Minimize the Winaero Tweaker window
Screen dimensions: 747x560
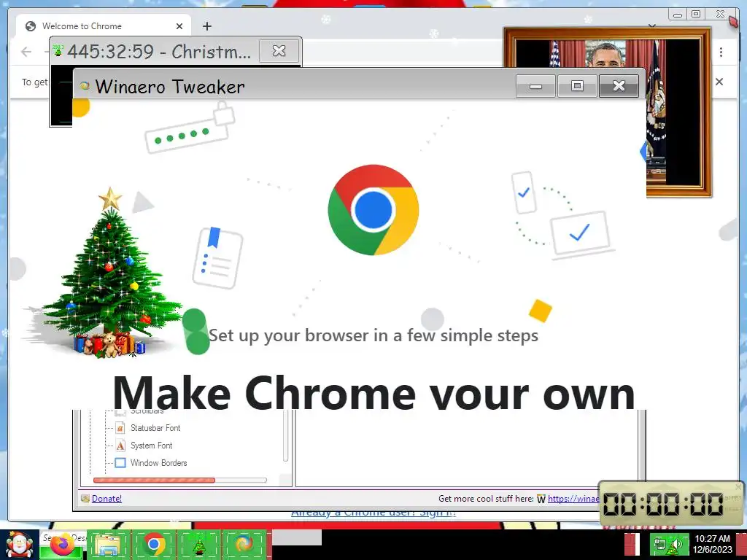pyautogui.click(x=535, y=86)
